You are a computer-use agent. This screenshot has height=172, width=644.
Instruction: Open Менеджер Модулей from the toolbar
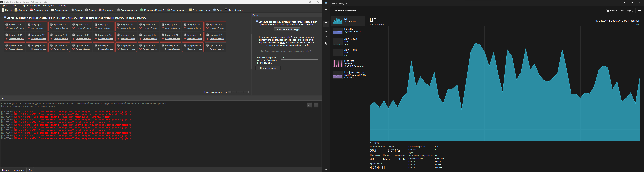(x=152, y=10)
